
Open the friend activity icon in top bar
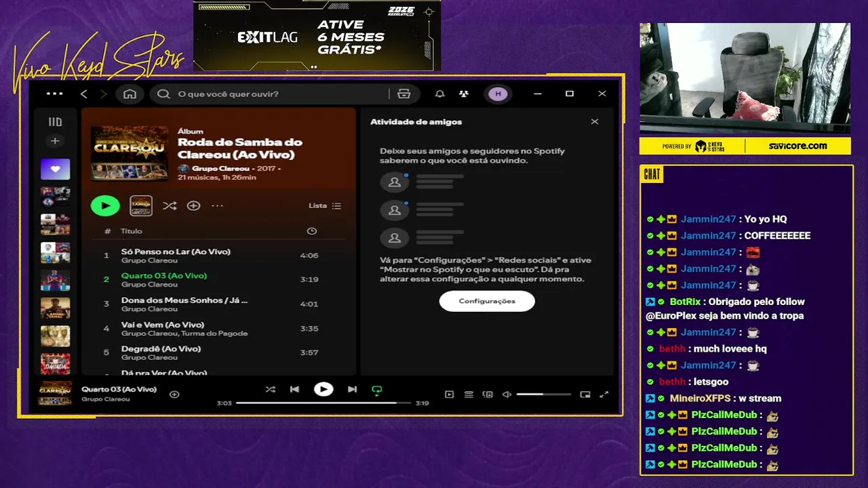tap(463, 94)
